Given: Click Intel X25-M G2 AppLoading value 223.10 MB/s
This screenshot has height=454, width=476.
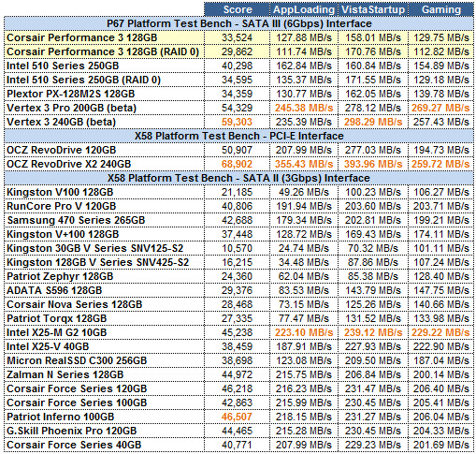Looking at the screenshot, I should pos(304,332).
